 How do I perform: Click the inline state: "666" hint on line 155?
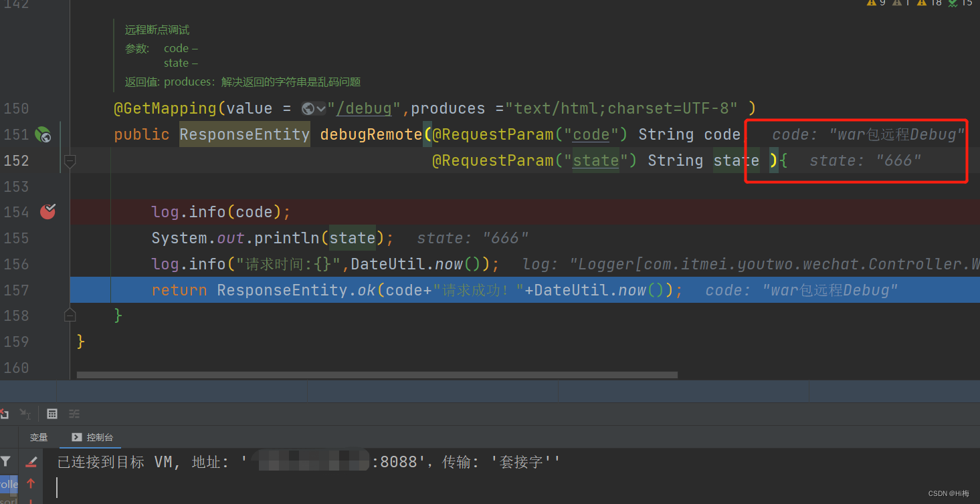[473, 238]
